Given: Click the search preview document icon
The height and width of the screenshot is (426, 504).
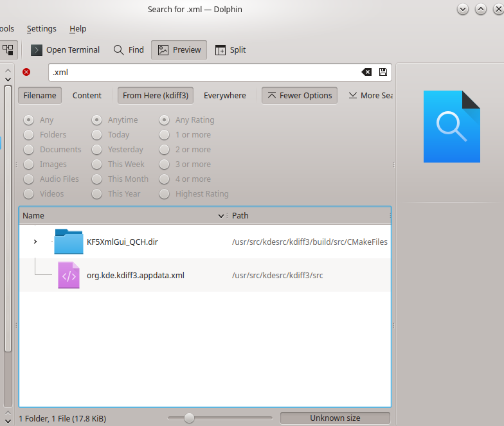Looking at the screenshot, I should point(451,126).
